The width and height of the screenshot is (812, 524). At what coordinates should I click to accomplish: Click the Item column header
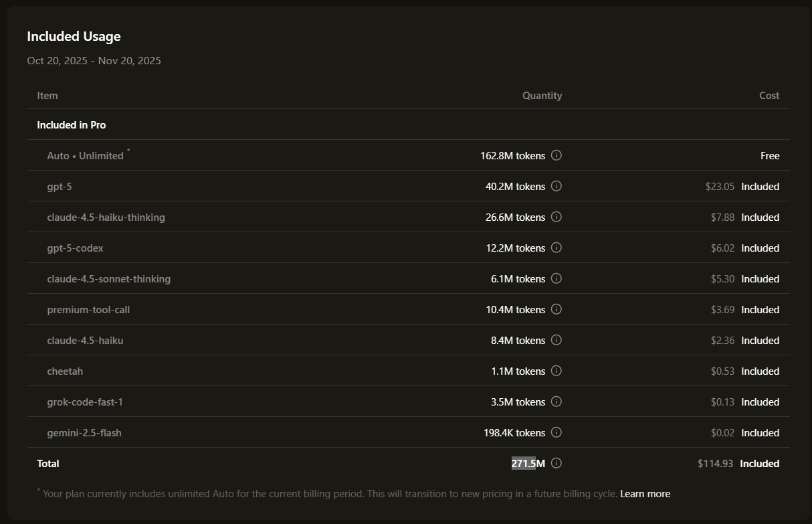click(47, 96)
